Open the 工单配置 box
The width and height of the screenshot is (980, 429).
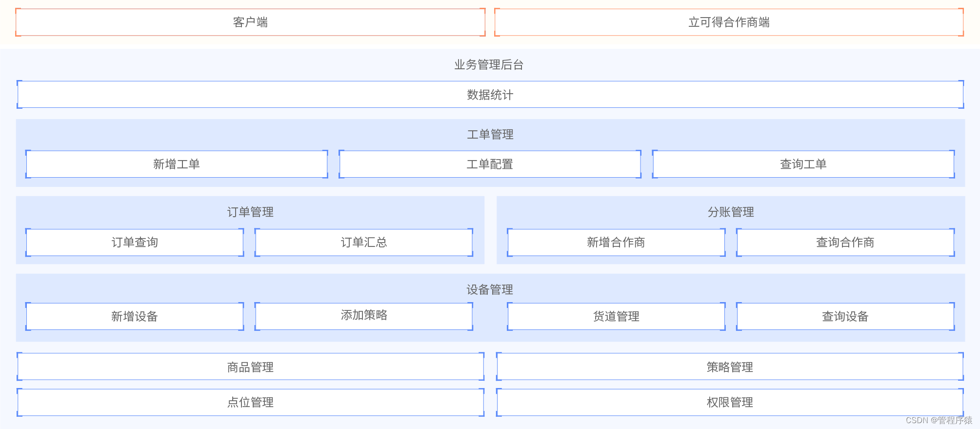point(490,164)
